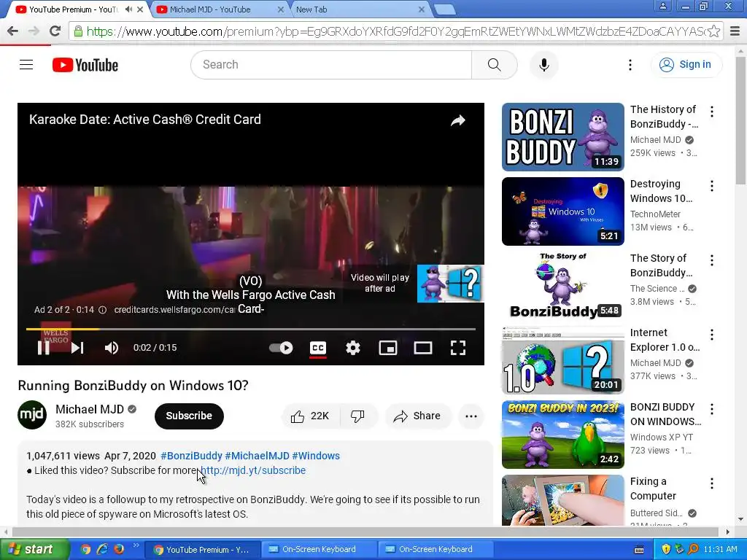Enter full screen mode
Image resolution: width=747 pixels, height=560 pixels.
click(458, 348)
